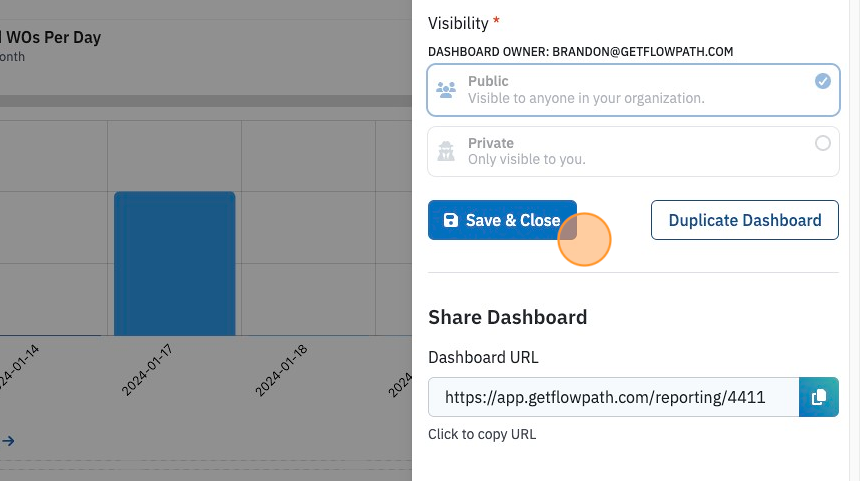Screen dimensions: 860x481
Task: Click the 'Click to copy URL' text
Action: point(482,434)
